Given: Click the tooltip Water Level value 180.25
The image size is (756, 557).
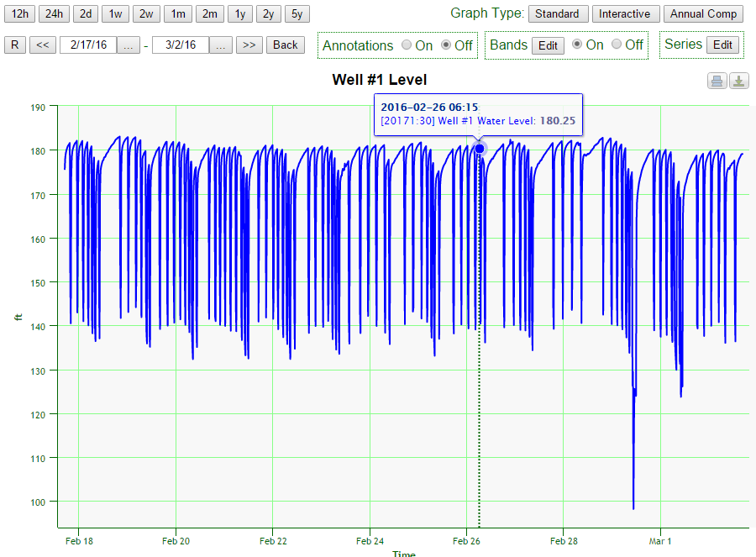Looking at the screenshot, I should coord(558,121).
